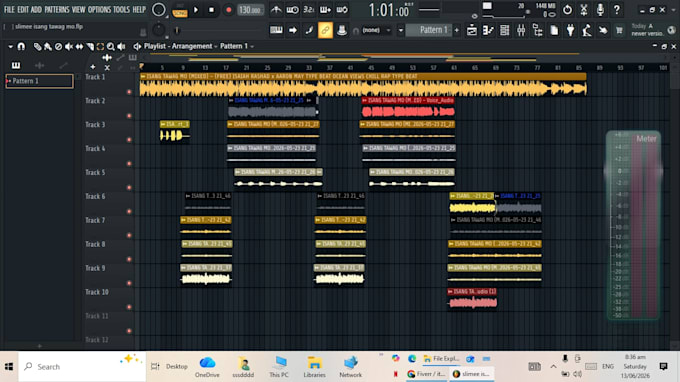Open the Playlist options menu arrow
The image size is (680, 382).
pyautogui.click(x=10, y=46)
